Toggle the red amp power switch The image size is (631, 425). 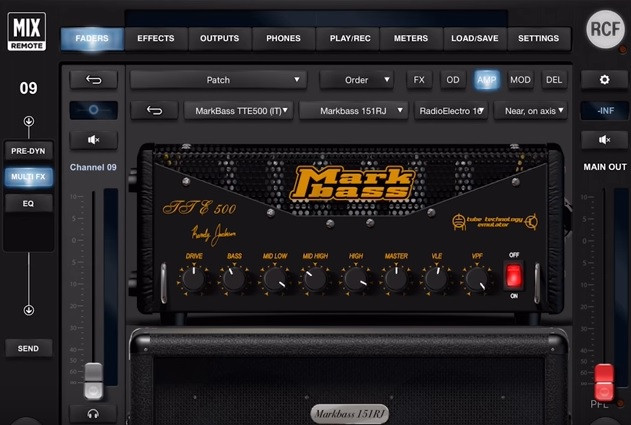point(514,275)
